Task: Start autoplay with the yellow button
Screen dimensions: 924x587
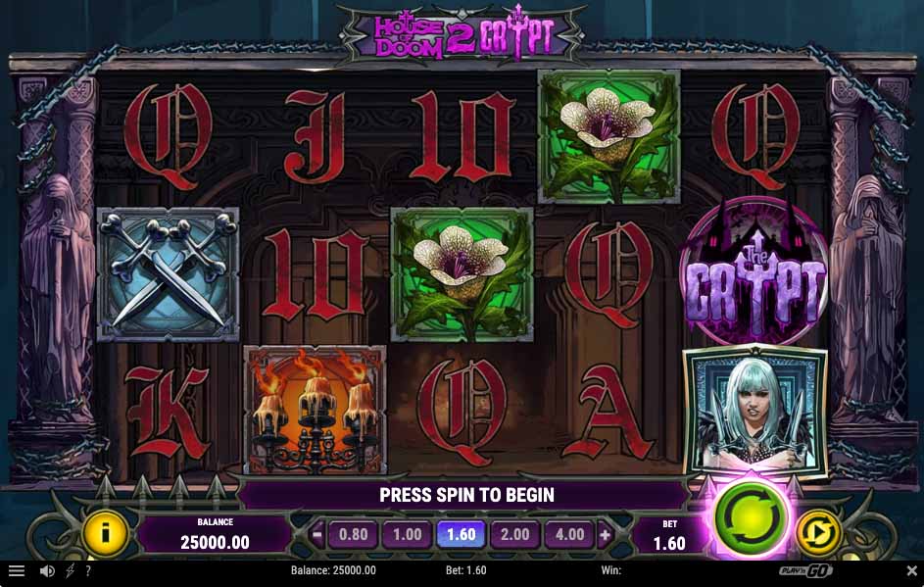Action: coord(818,532)
